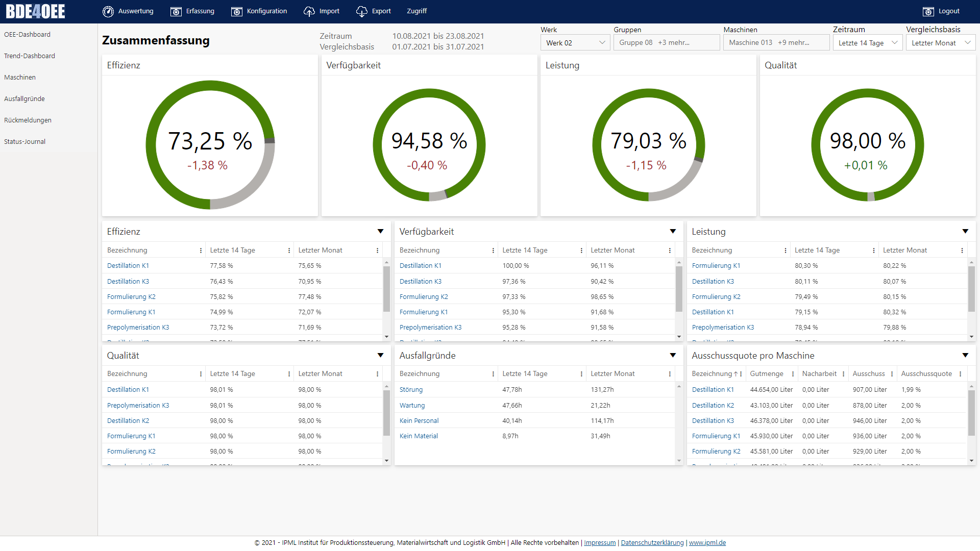Open the Maschinen multi-select field
This screenshot has width=980, height=551.
pyautogui.click(x=776, y=43)
